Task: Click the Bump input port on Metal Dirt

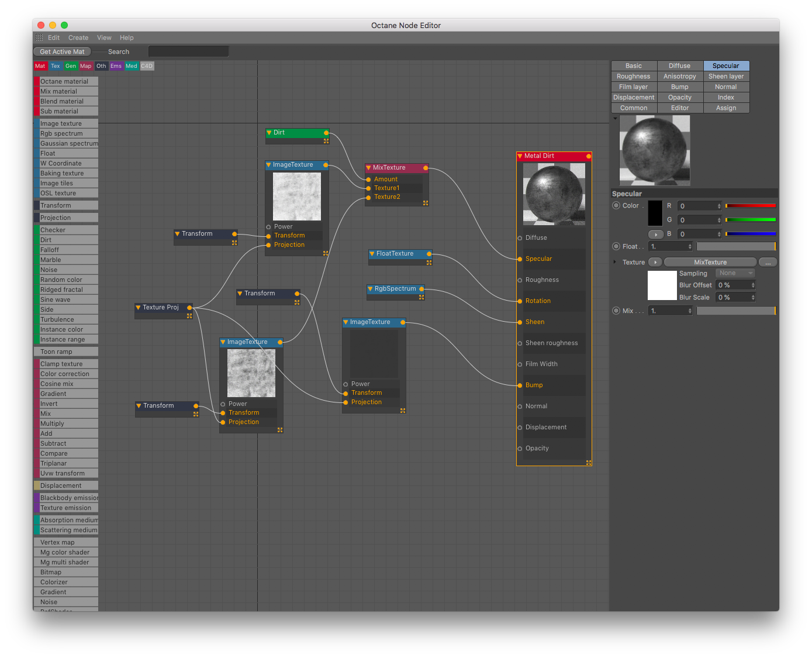Action: [x=520, y=385]
